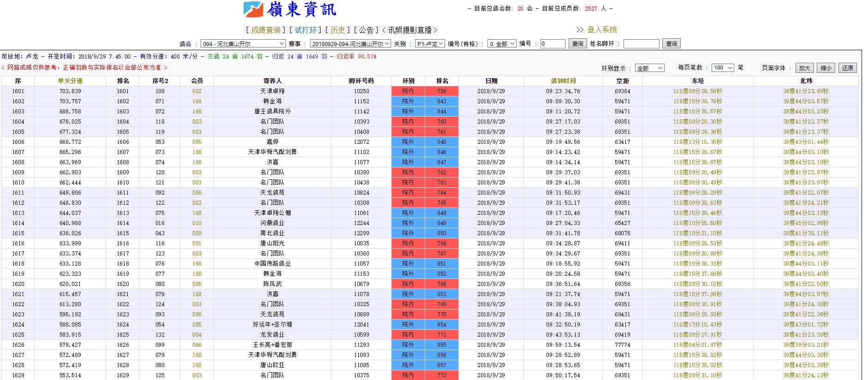Screen dimensions: 868x380
Task: Select 南北鸽业 in row 1615
Action: [273, 233]
